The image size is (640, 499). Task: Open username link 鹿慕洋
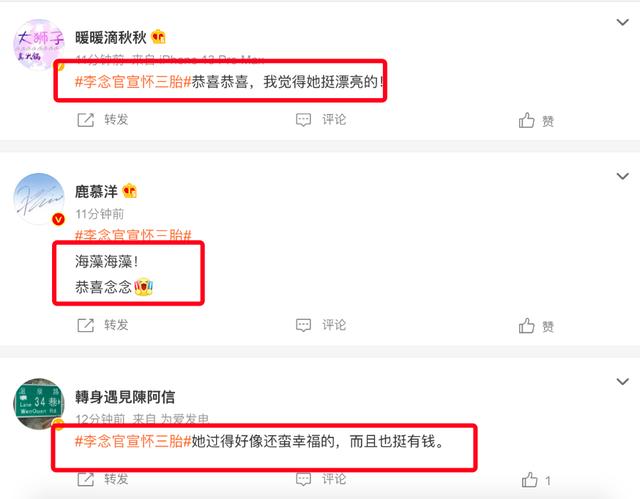tap(96, 191)
